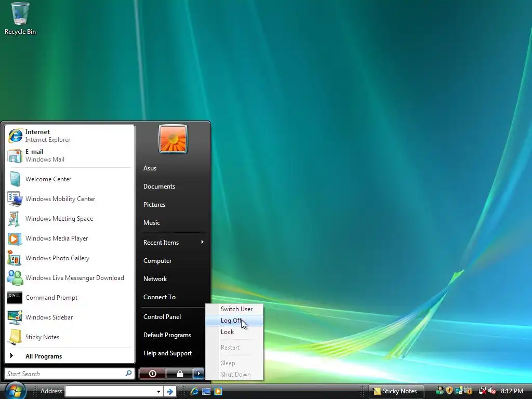The width and height of the screenshot is (532, 399).
Task: Open Documents
Action: coord(173,187)
